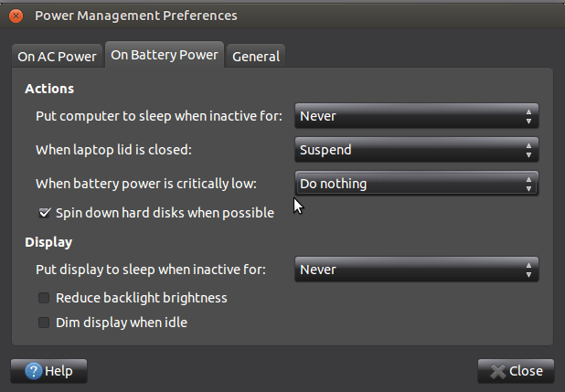The height and width of the screenshot is (392, 565).
Task: Click the red window close button in title bar
Action: tap(16, 16)
